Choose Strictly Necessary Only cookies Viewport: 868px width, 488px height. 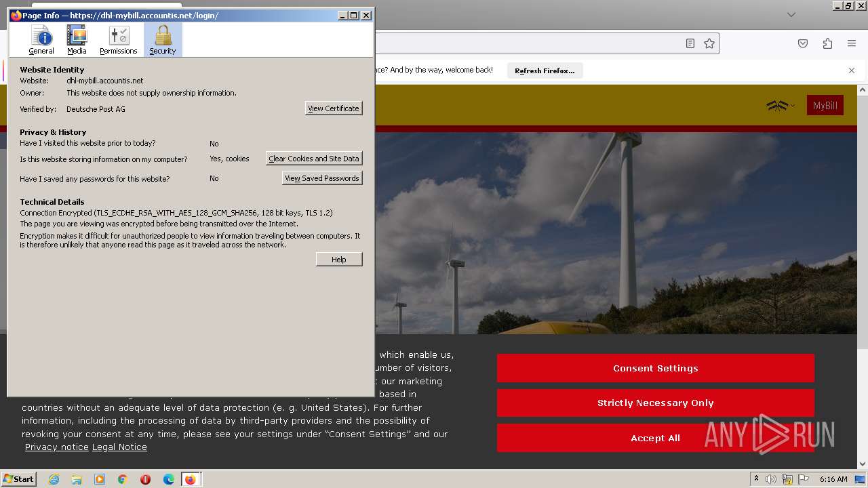tap(656, 403)
